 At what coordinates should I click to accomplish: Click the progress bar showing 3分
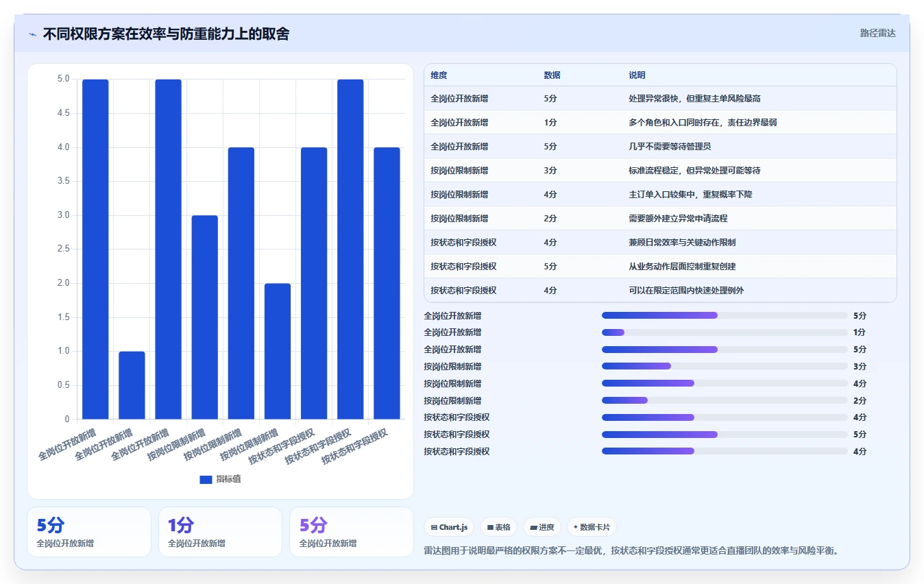[x=725, y=367]
